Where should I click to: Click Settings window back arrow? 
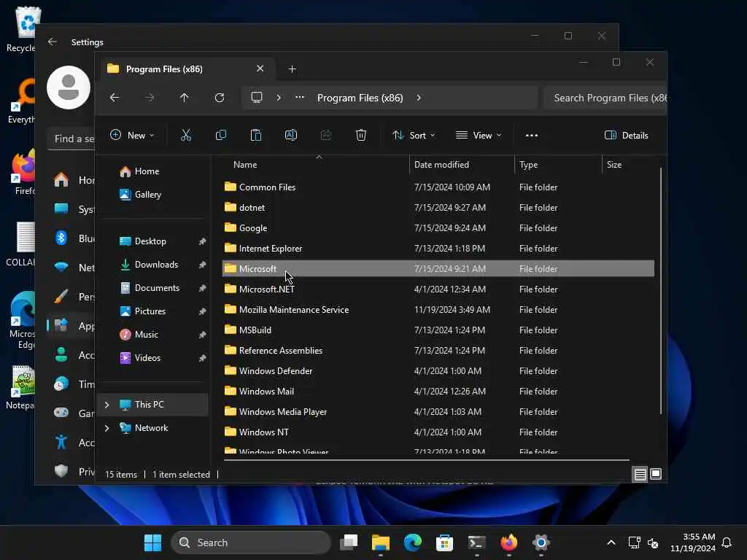pos(53,42)
